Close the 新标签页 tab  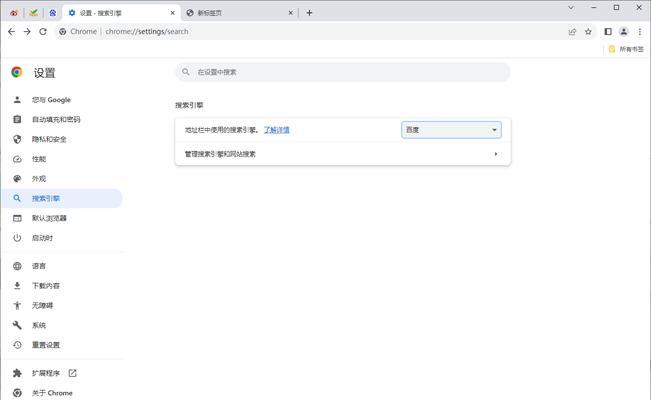(x=291, y=13)
